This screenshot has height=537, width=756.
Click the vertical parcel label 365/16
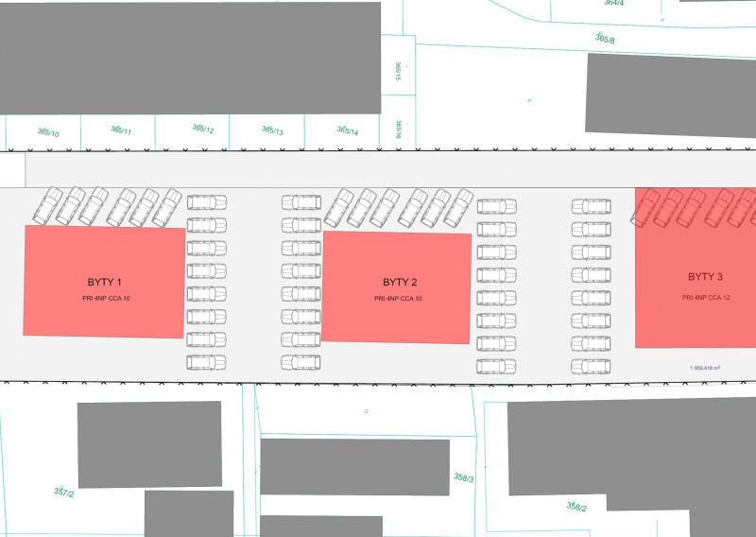tap(398, 130)
